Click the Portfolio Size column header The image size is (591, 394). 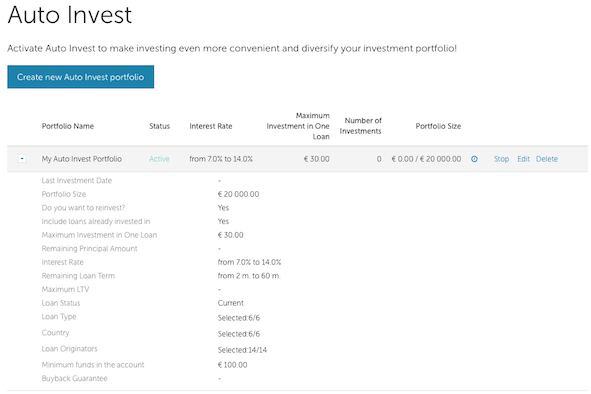438,126
